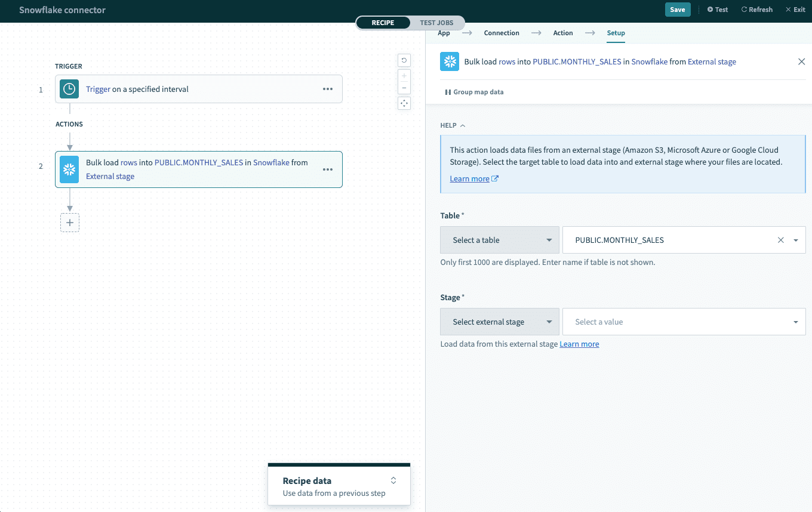Go to the Connection step in Setup
Image resolution: width=812 pixels, height=512 pixels.
[x=502, y=33]
